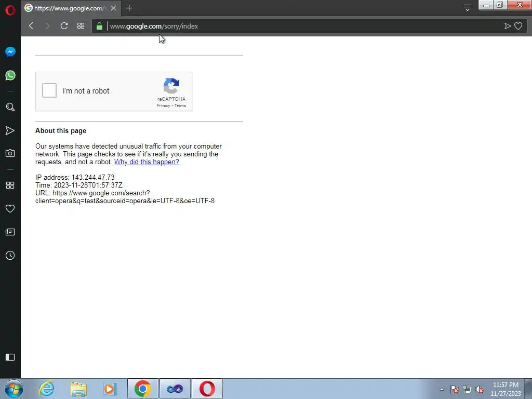Viewport: 532px width, 399px height.
Task: Check the I'm not a robot box
Action: [49, 90]
